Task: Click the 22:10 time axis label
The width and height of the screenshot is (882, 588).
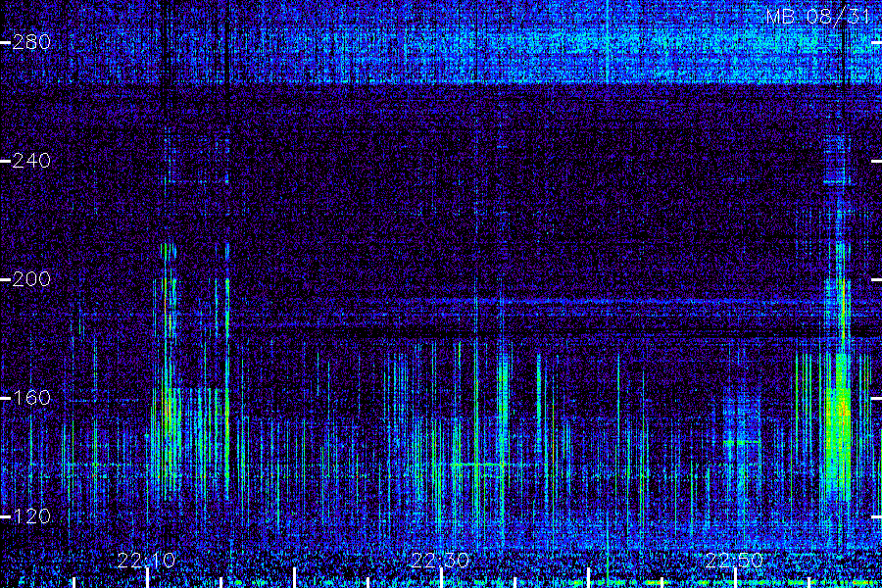Action: pyautogui.click(x=146, y=561)
